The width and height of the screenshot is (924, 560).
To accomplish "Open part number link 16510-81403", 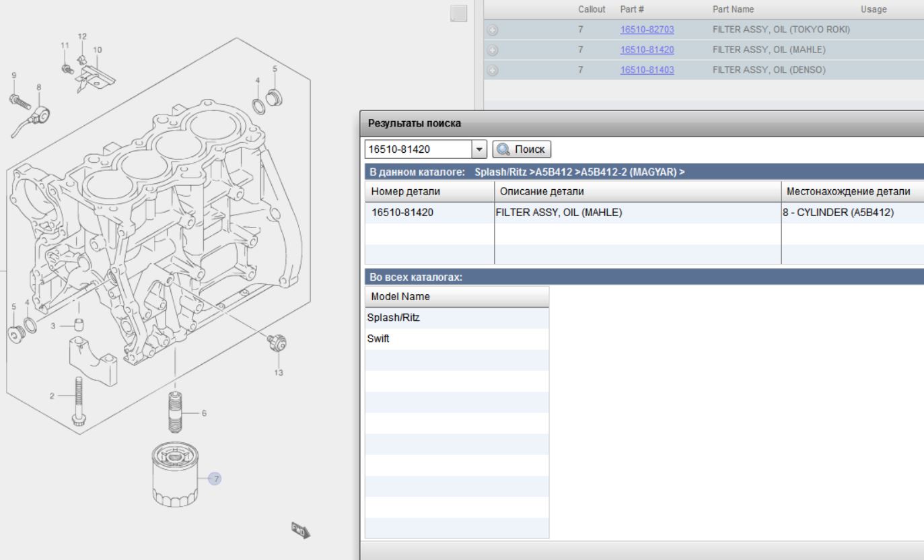I will [647, 70].
